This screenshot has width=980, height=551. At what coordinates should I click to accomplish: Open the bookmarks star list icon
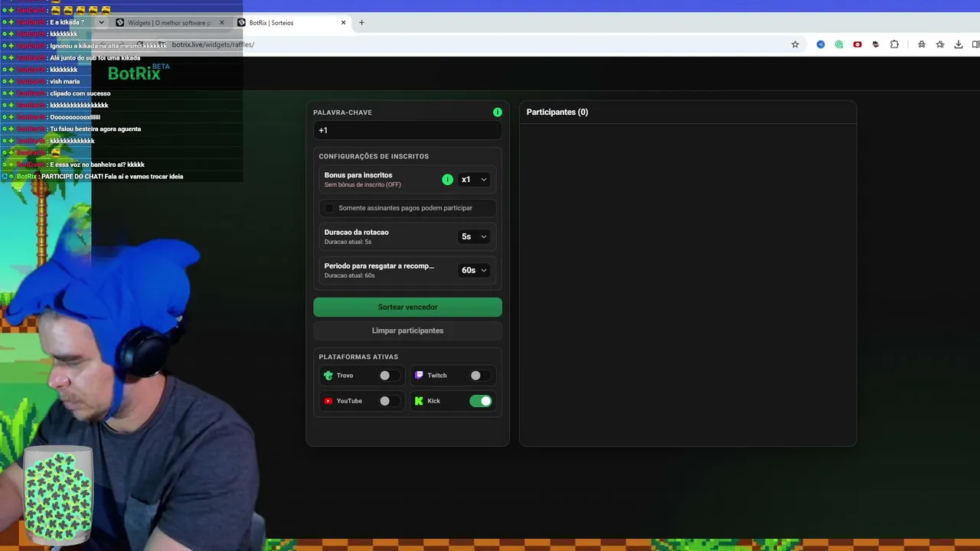940,44
